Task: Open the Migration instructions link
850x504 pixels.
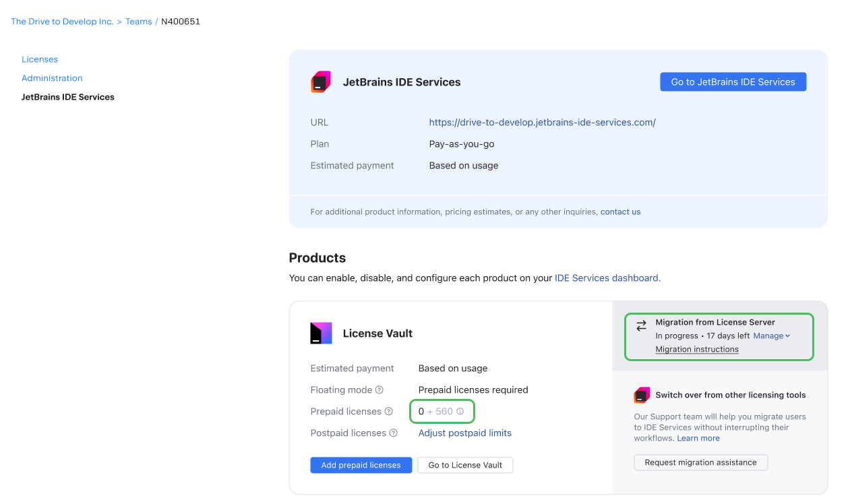Action: coord(696,350)
